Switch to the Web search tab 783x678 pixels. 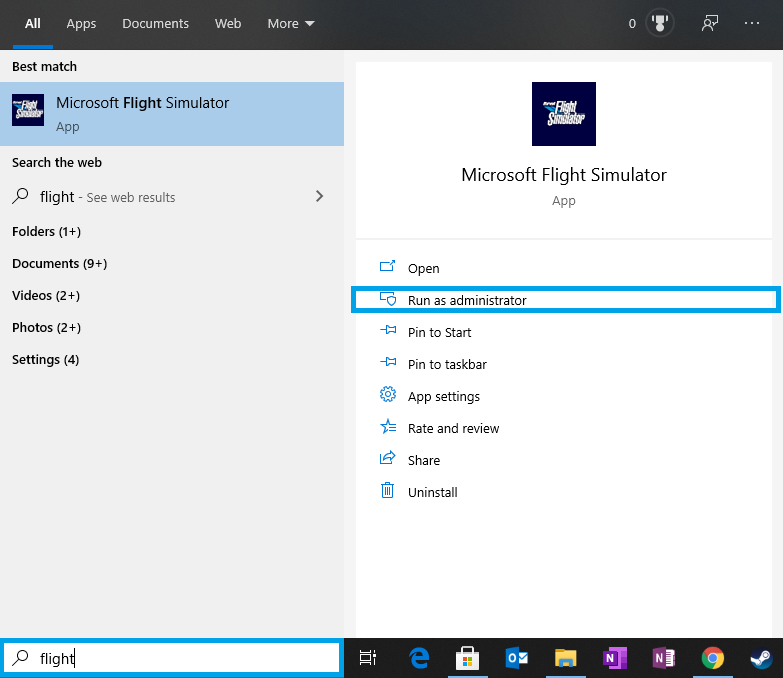pos(228,24)
